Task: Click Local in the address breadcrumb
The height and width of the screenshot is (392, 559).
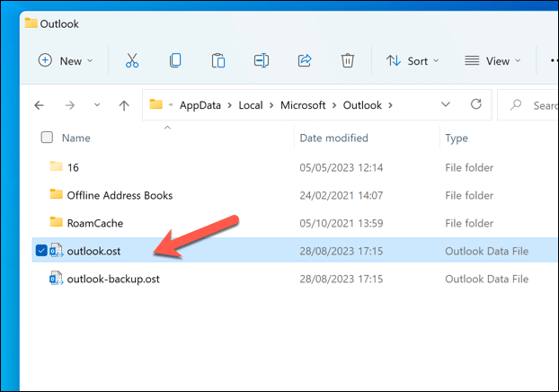Action: click(x=251, y=105)
